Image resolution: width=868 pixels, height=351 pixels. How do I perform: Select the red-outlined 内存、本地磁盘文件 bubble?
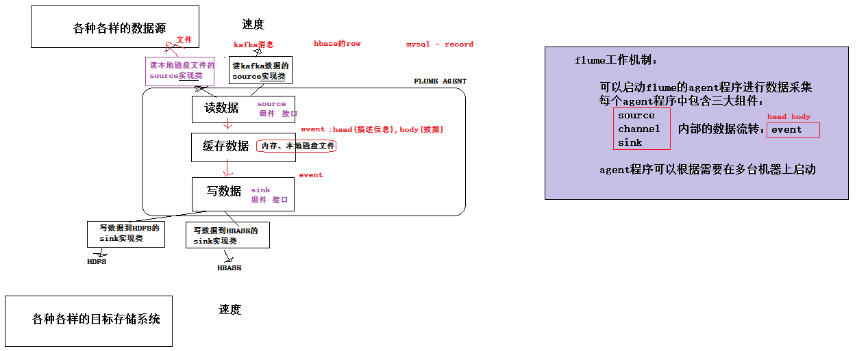297,146
